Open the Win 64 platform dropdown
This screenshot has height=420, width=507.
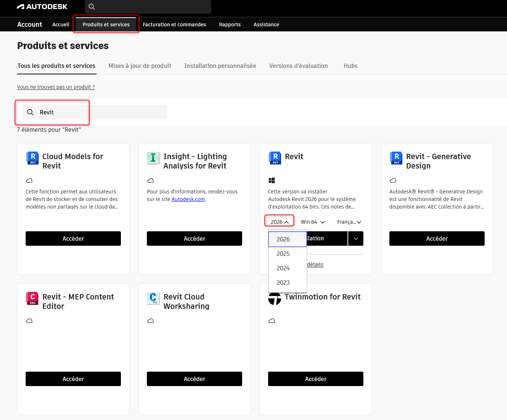click(x=312, y=222)
